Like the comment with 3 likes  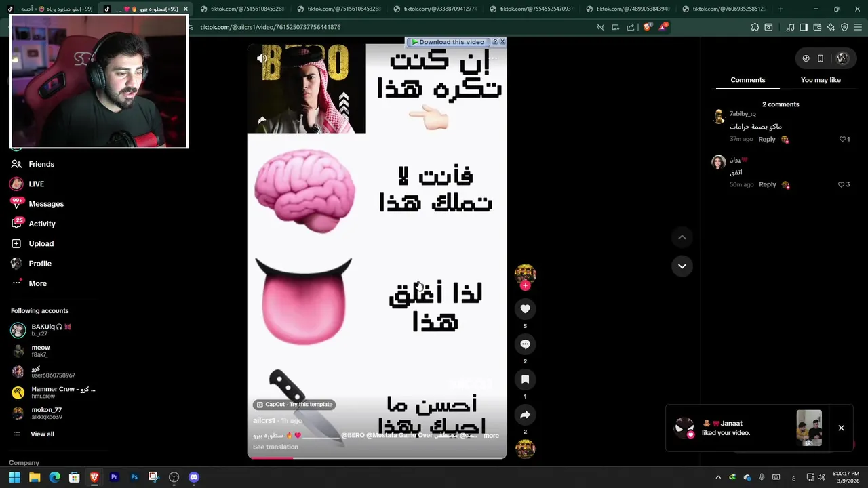click(844, 184)
